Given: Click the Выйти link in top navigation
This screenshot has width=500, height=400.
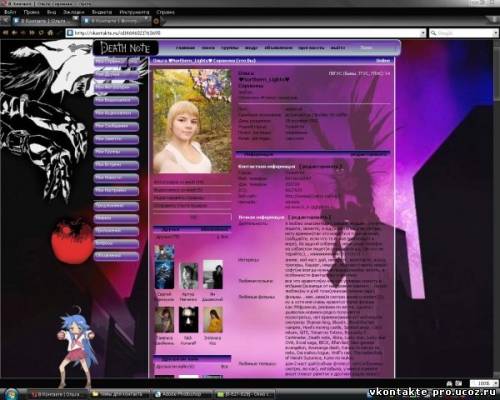Looking at the screenshot, I should pyautogui.click(x=337, y=48).
